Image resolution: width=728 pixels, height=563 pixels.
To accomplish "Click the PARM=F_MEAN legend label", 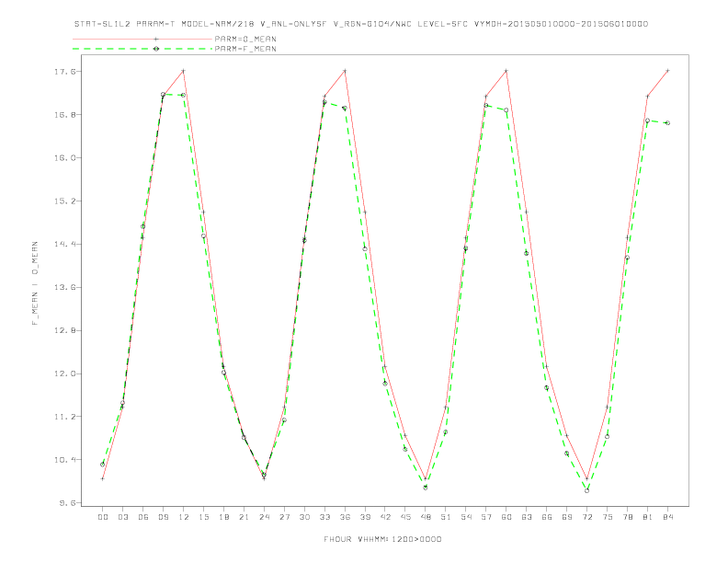I will pos(245,49).
